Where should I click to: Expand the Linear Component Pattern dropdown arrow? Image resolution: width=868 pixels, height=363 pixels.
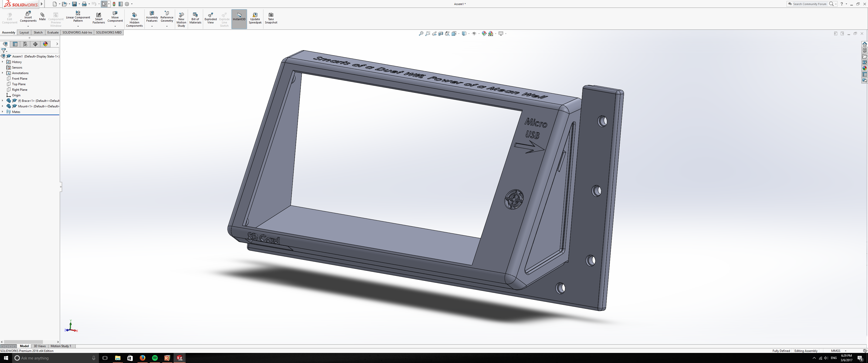point(78,26)
